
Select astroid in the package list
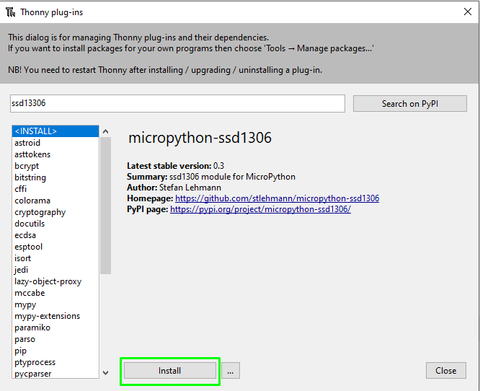coord(55,143)
